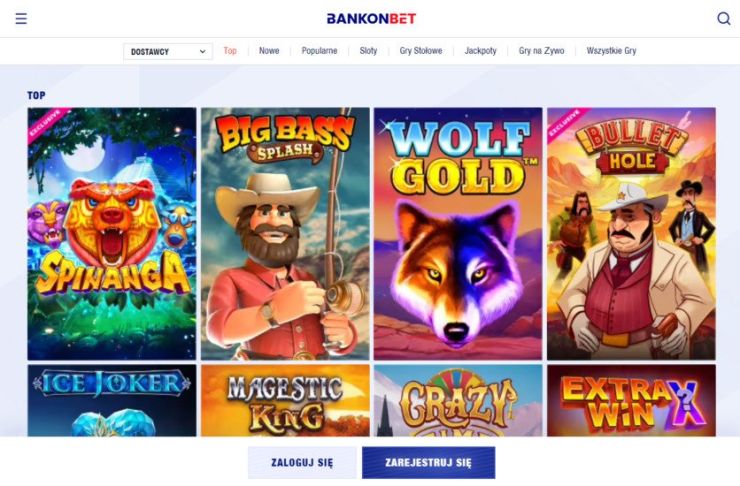Open the Popularne category
740x486 pixels.
320,50
